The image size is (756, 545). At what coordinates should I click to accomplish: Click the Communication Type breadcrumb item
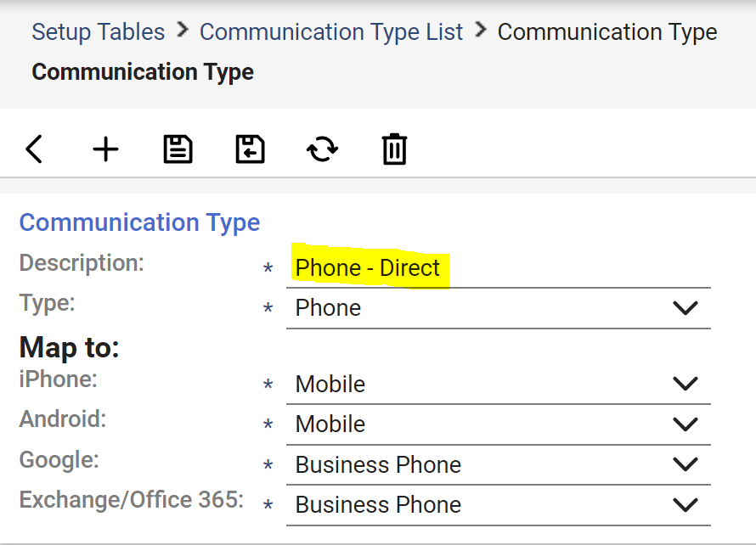[x=607, y=31]
